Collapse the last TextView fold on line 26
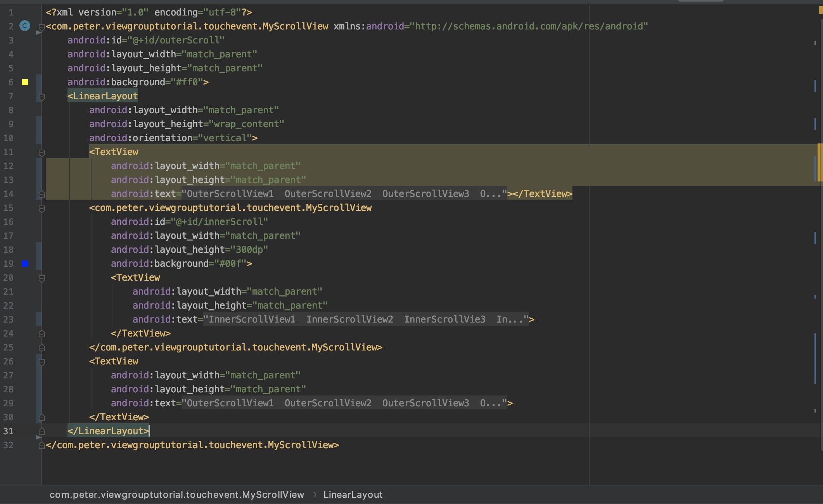 (x=42, y=362)
